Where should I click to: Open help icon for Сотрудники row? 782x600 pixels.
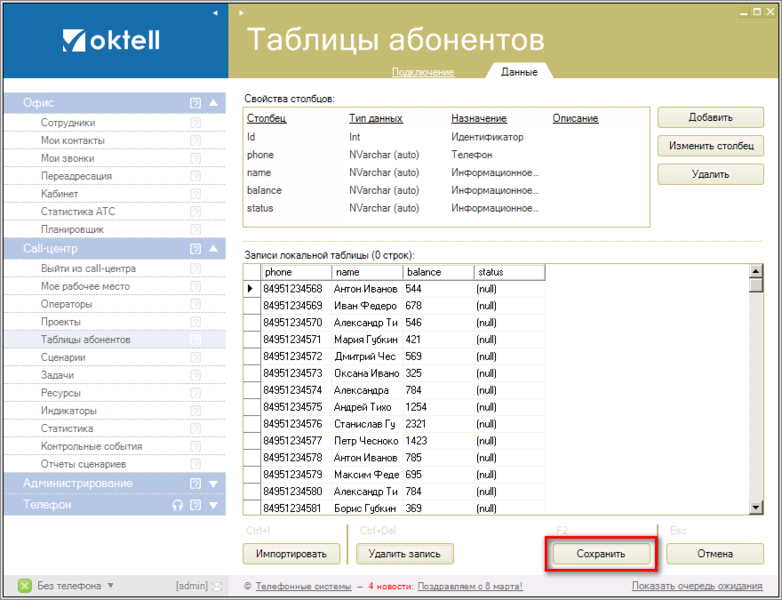click(x=195, y=123)
